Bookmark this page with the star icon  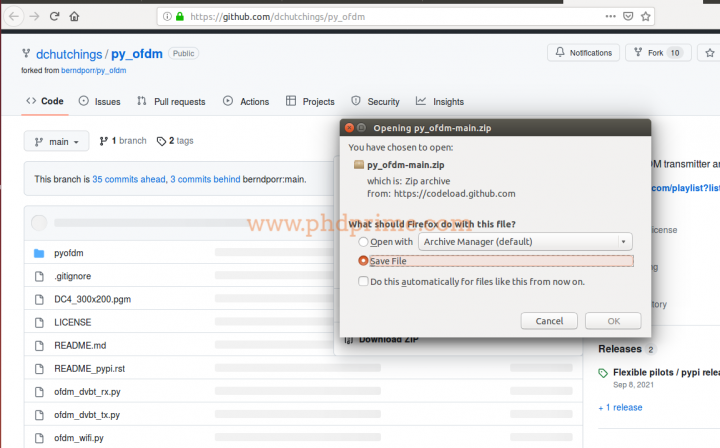[x=647, y=17]
